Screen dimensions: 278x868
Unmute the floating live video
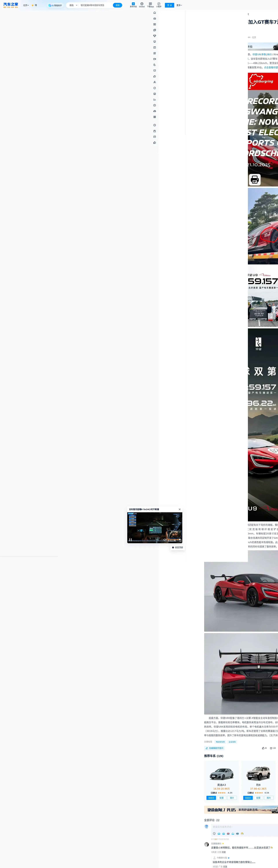pos(165,539)
